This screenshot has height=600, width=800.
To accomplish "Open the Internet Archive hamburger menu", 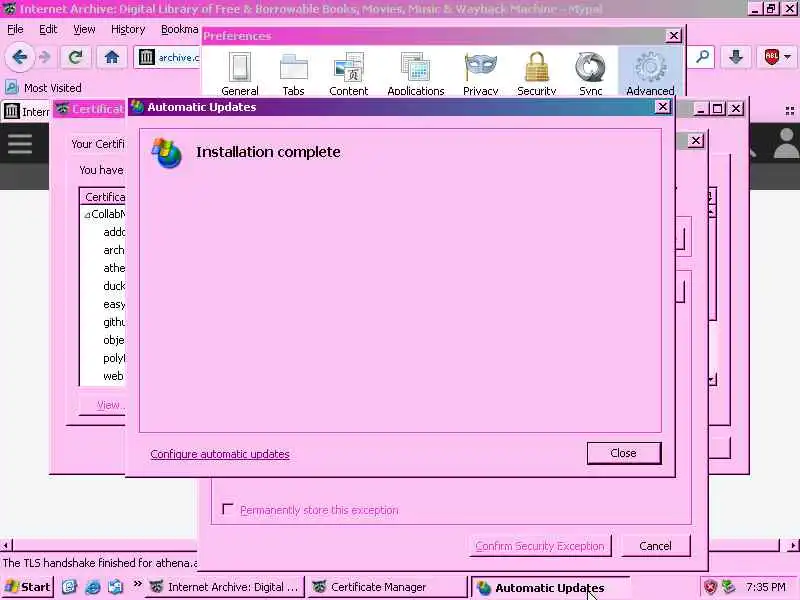I will [20, 144].
